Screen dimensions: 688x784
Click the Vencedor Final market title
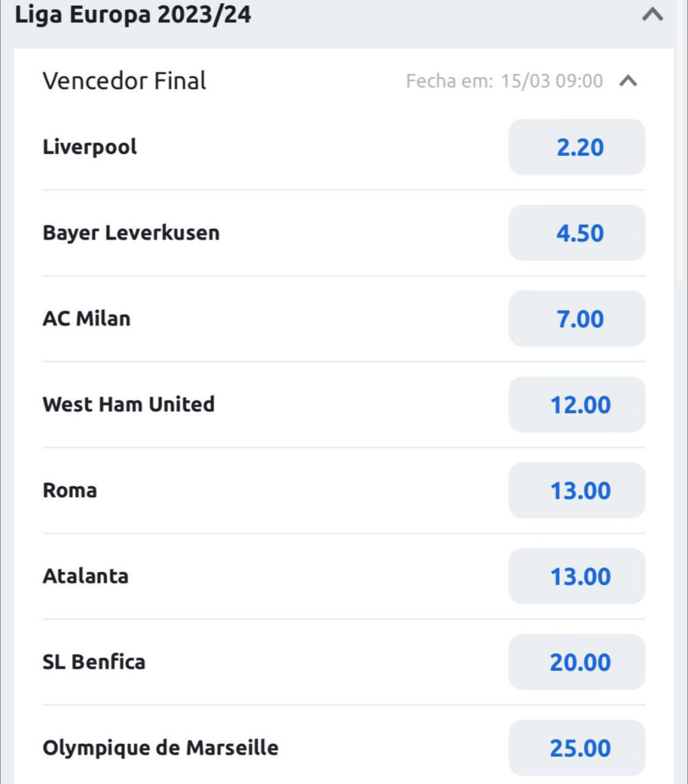point(124,81)
